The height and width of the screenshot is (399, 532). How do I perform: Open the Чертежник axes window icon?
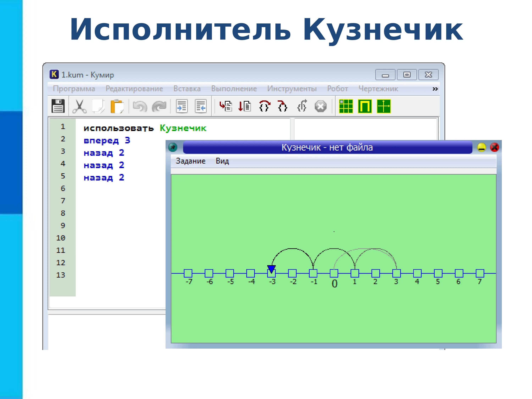[x=384, y=106]
